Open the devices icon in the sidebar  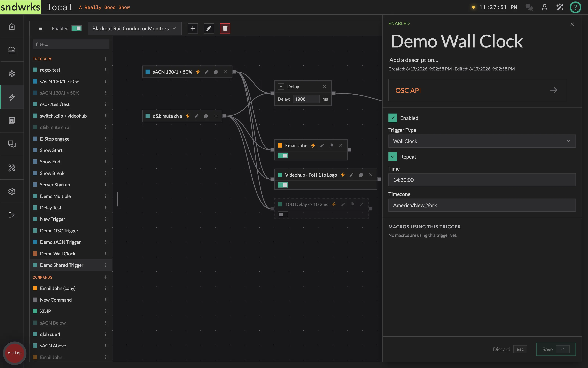tap(12, 50)
